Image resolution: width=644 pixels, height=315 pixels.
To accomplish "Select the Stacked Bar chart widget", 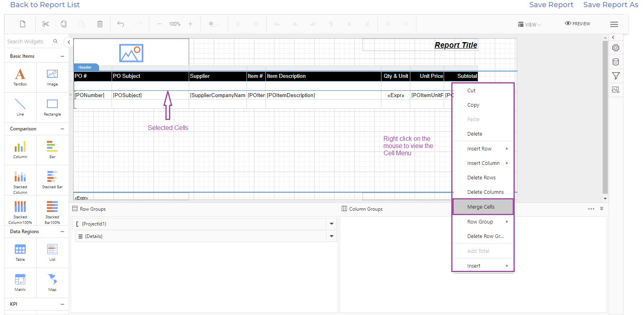I will click(x=52, y=180).
